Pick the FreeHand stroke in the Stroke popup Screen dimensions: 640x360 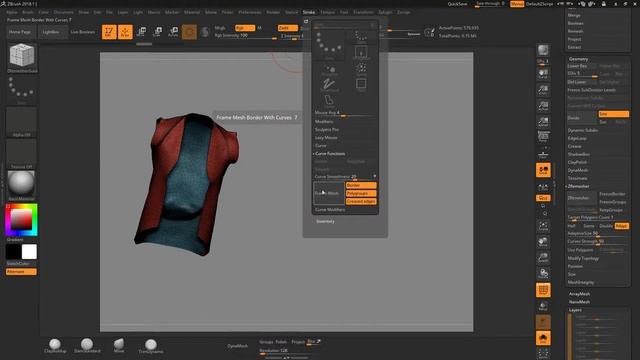point(329,85)
